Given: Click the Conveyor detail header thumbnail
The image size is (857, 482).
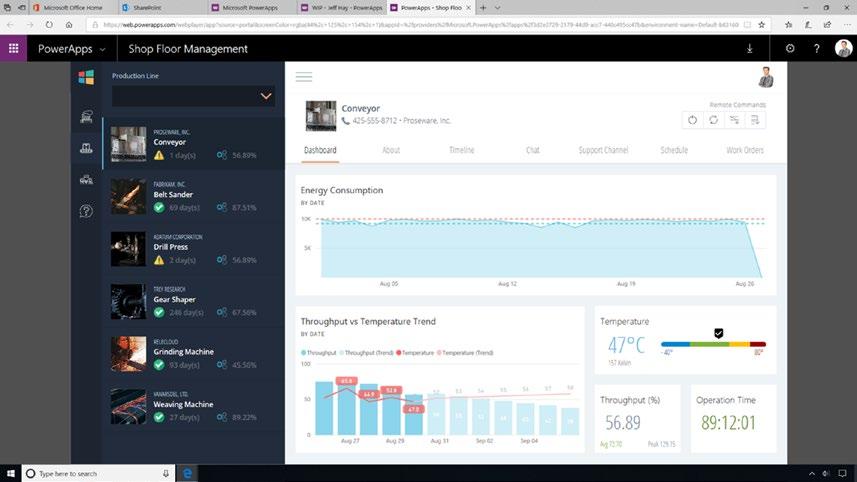Looking at the screenshot, I should tap(321, 116).
